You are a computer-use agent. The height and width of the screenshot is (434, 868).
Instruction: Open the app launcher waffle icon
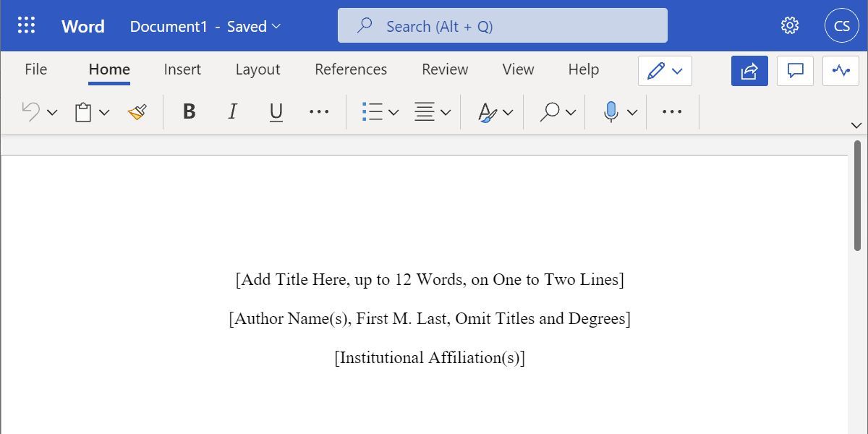tap(26, 26)
